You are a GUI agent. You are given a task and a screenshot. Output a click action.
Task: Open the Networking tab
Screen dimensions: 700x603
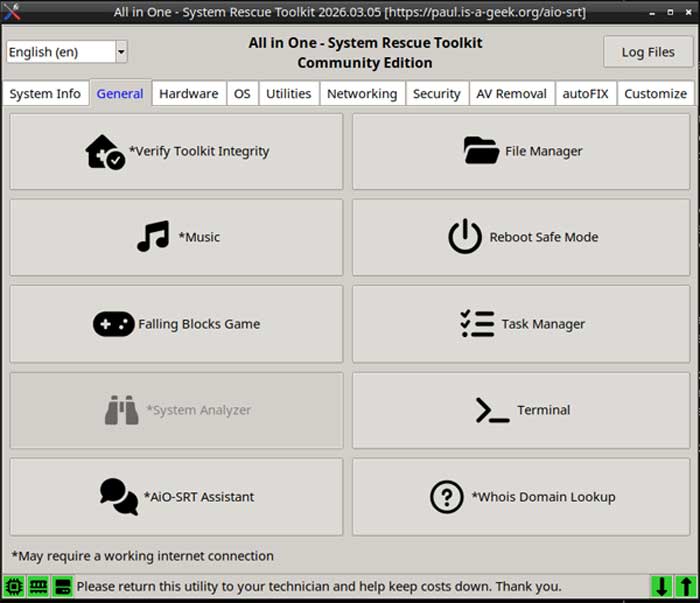361,94
